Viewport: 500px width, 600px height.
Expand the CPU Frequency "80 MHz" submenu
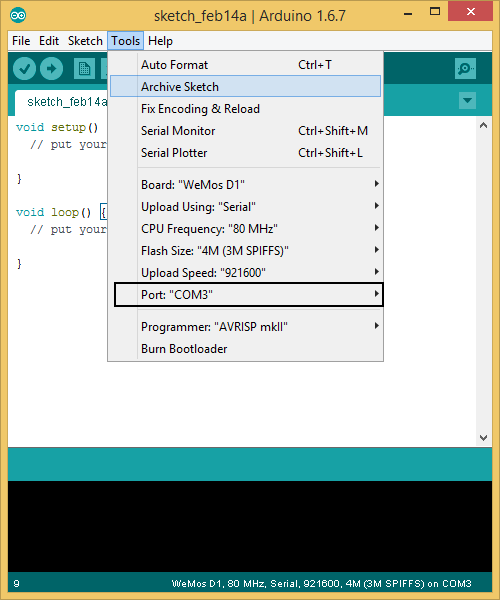click(246, 229)
